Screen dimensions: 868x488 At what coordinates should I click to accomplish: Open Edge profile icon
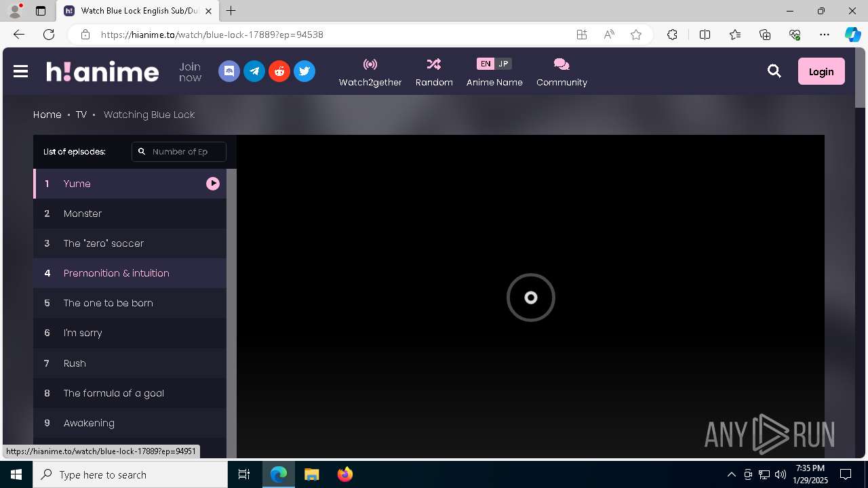[15, 11]
